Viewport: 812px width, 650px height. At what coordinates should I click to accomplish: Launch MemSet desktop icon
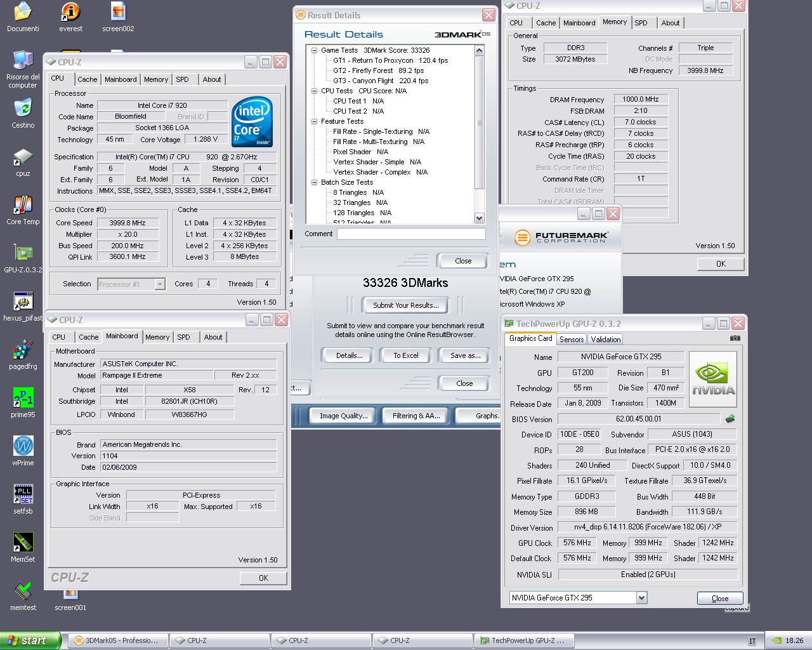[23, 548]
